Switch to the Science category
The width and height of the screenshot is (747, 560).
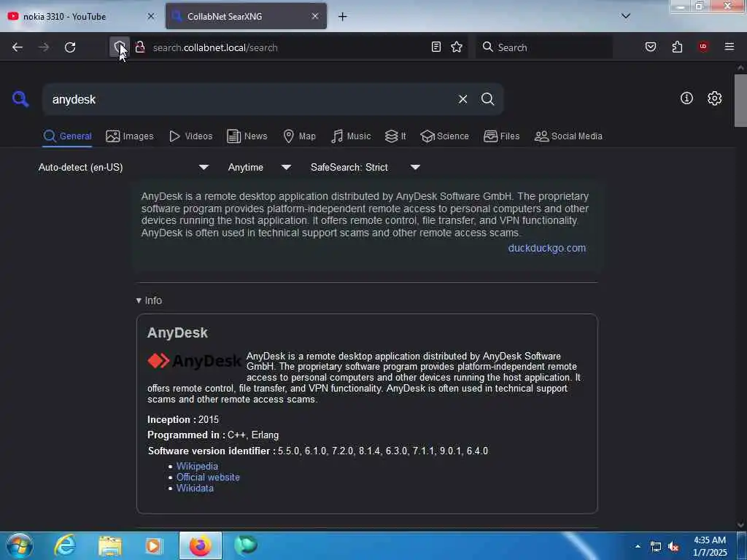(444, 136)
